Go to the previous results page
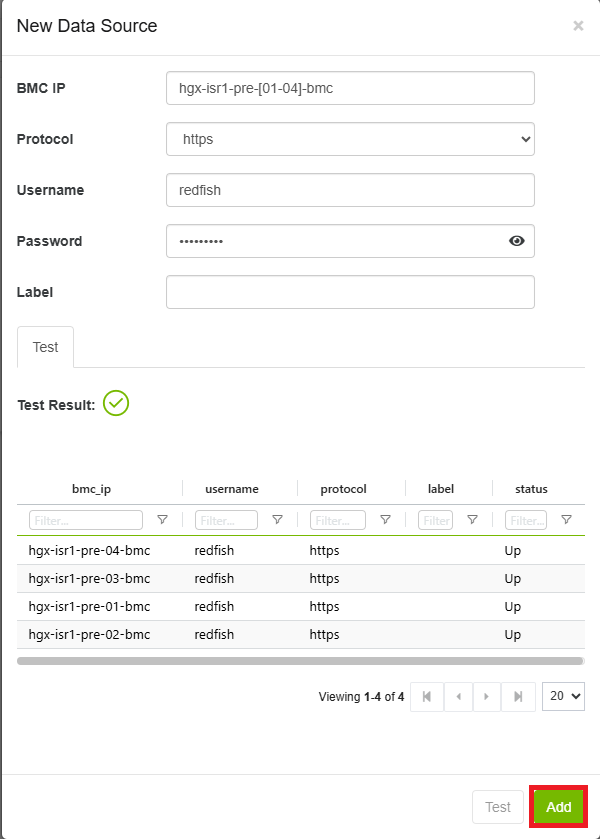The height and width of the screenshot is (839, 600). click(x=457, y=696)
